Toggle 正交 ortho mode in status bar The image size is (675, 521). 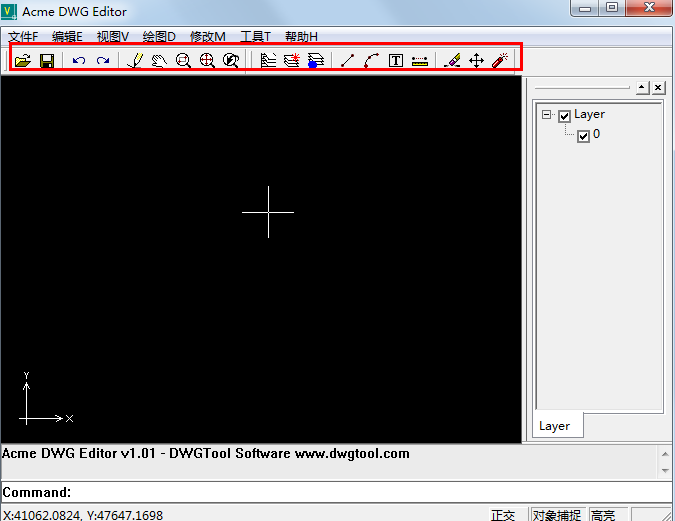click(x=503, y=515)
